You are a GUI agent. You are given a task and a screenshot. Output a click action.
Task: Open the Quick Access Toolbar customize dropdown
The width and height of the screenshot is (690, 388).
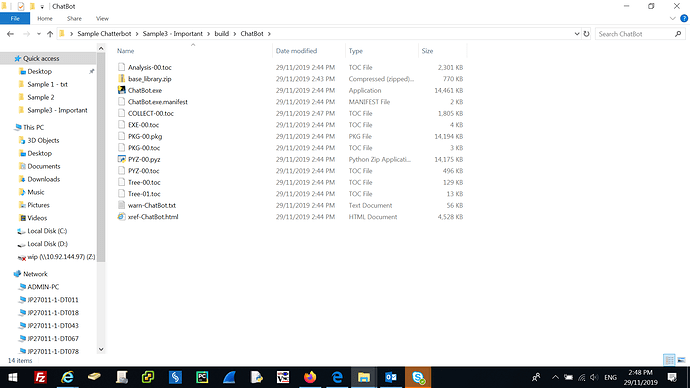(x=42, y=7)
